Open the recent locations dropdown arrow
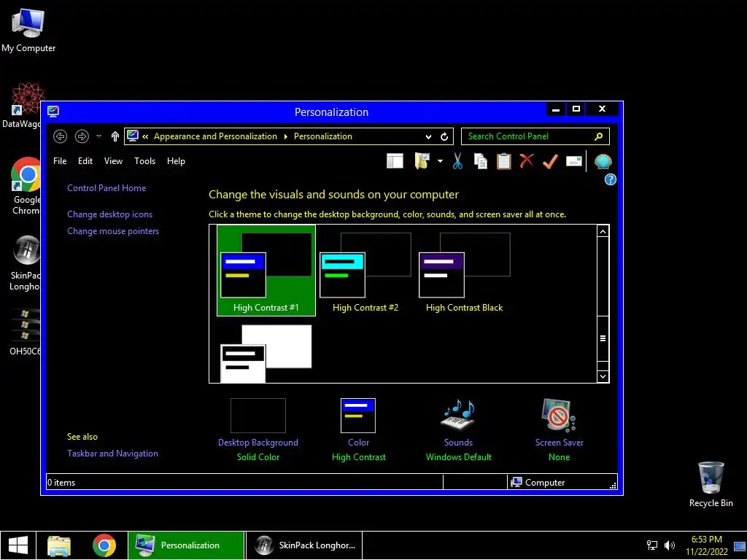747x560 pixels. (x=98, y=136)
